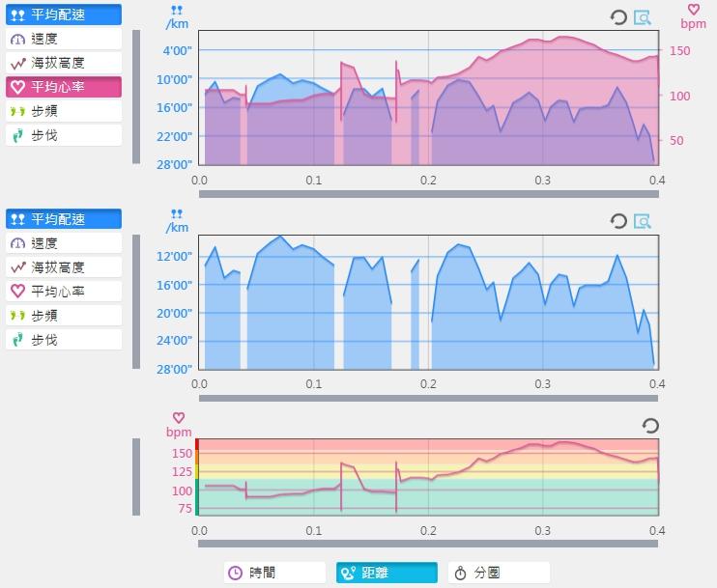Click the vertical range slider beside the second chart

pyautogui.click(x=136, y=301)
